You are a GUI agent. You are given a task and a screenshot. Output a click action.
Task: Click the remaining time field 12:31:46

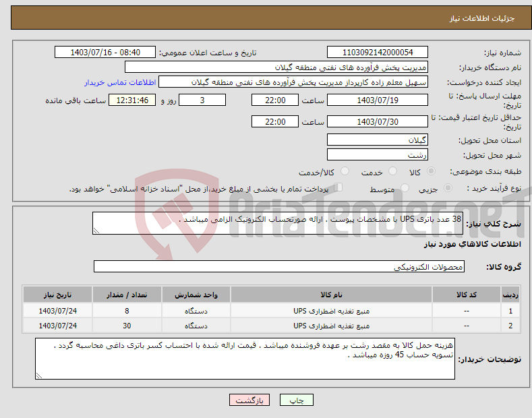(x=132, y=100)
